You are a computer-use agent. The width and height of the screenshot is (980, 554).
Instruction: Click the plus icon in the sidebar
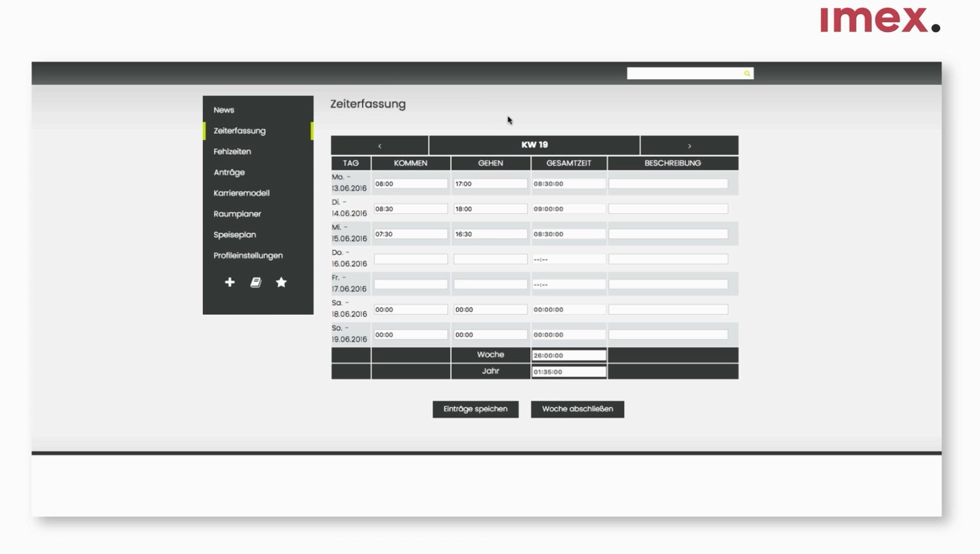pyautogui.click(x=229, y=282)
